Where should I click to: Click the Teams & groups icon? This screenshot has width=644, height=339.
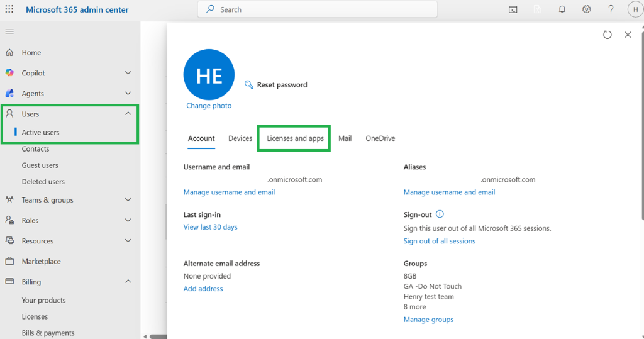[9, 200]
